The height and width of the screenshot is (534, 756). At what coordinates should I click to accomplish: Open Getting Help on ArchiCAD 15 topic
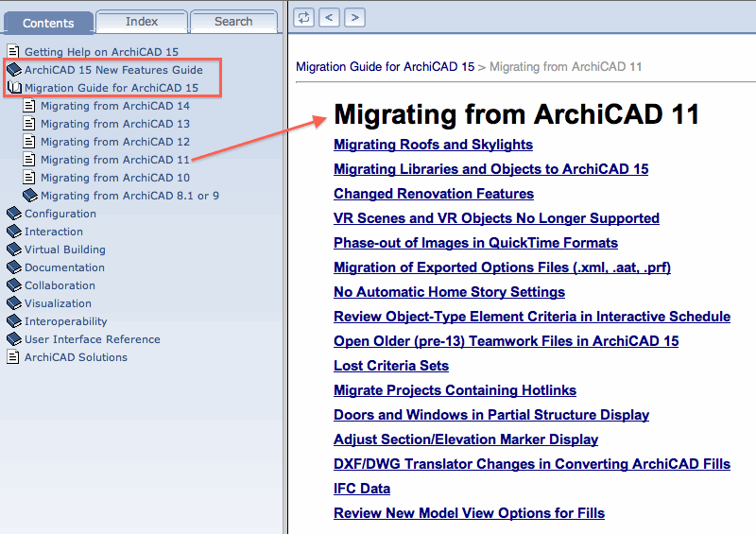click(x=101, y=52)
